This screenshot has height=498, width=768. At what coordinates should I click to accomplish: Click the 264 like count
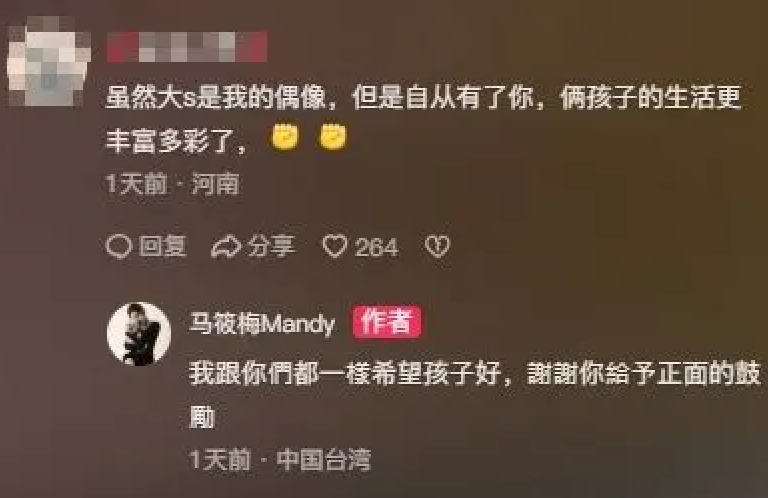[x=376, y=247]
